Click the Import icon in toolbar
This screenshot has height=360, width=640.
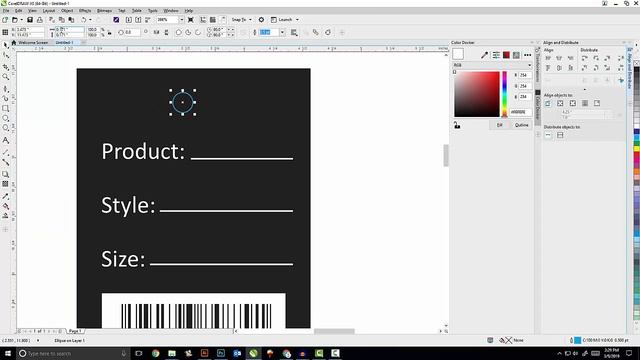[129, 20]
